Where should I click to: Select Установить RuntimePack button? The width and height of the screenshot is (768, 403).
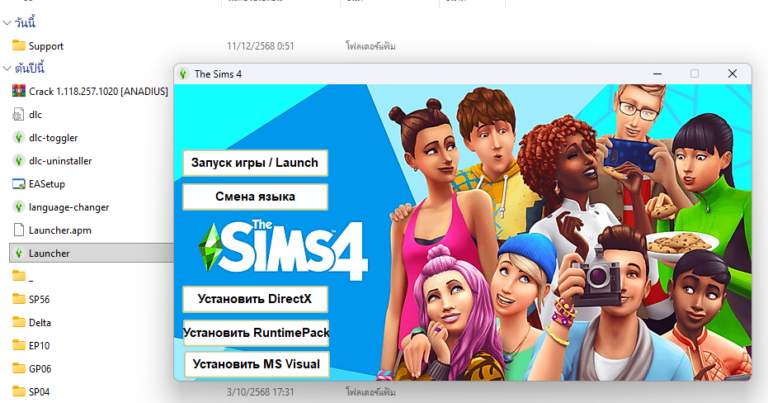pyautogui.click(x=256, y=333)
